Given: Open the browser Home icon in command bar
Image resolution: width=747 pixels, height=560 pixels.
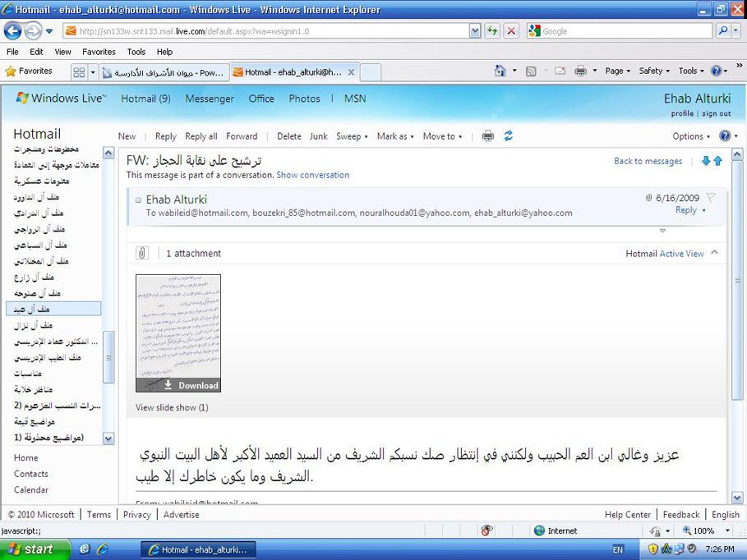Looking at the screenshot, I should (500, 71).
